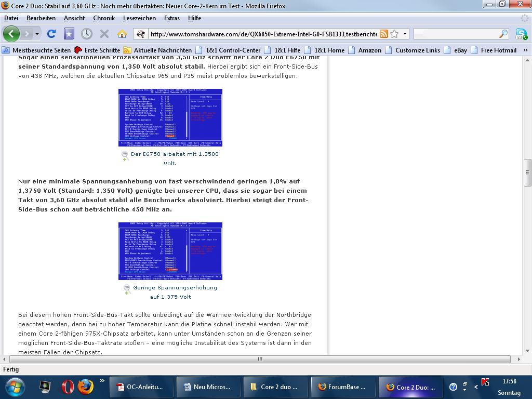This screenshot has width=532, height=399.
Task: Click the vertical scrollbar up arrow
Action: coord(527,60)
